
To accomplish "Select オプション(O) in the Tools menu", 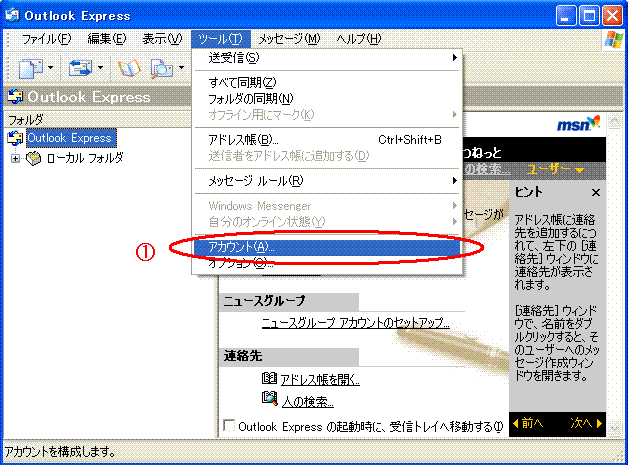I will pos(241,264).
